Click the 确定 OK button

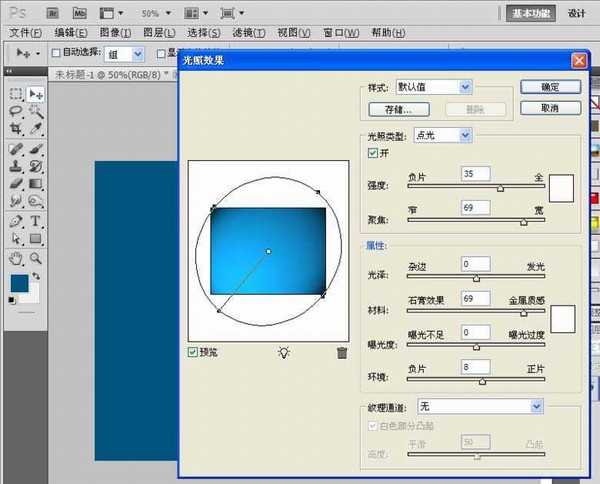point(548,87)
